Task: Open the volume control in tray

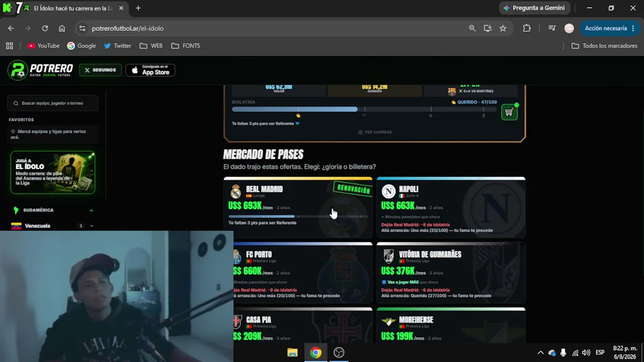Action: tap(586, 352)
